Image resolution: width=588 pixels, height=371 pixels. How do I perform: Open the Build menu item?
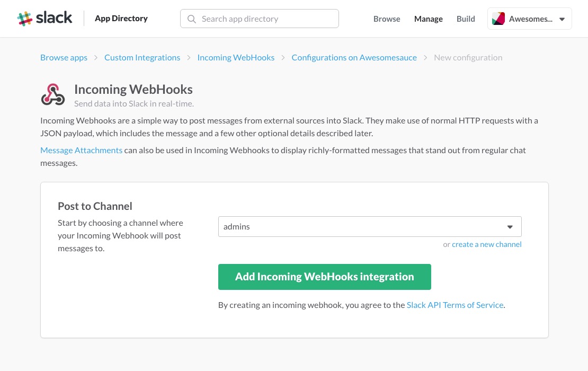pos(466,19)
